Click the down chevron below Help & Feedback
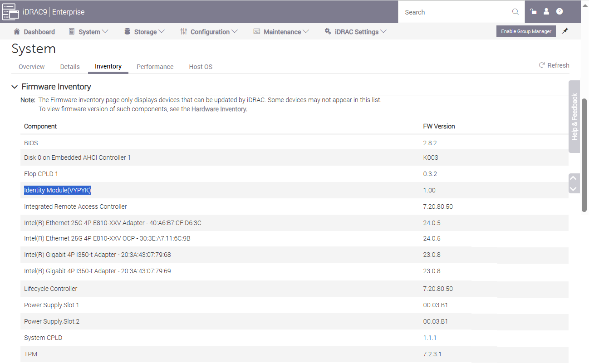589x364 pixels. point(574,189)
